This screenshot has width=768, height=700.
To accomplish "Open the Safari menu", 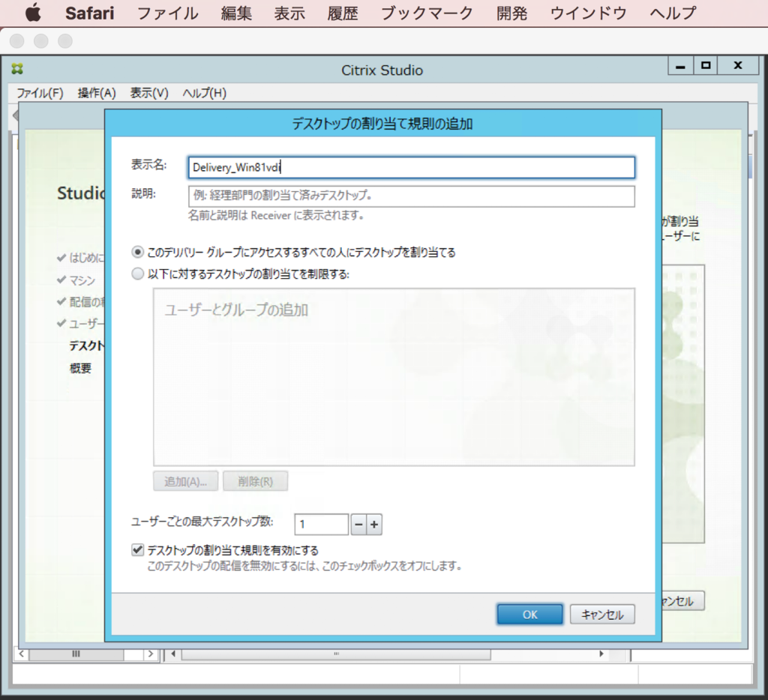I will tap(90, 13).
